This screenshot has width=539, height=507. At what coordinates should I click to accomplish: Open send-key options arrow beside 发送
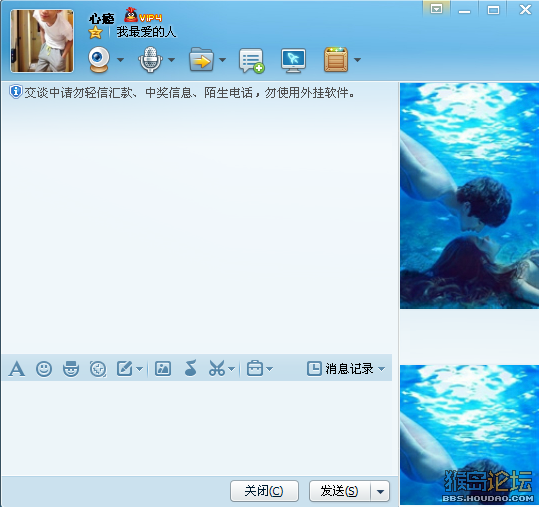[380, 492]
